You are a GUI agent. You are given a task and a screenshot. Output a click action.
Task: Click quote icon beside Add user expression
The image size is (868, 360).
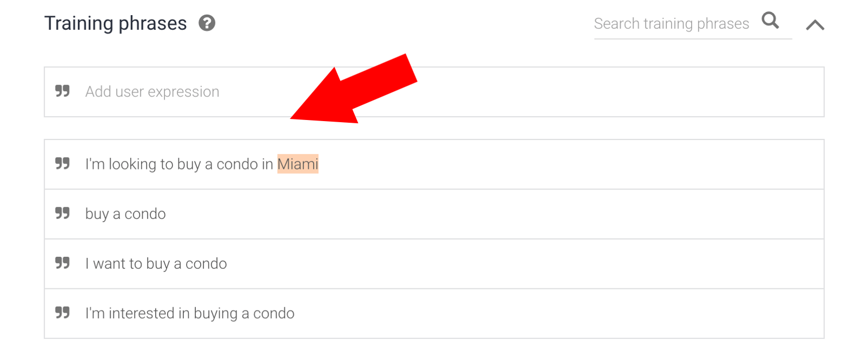coord(62,91)
